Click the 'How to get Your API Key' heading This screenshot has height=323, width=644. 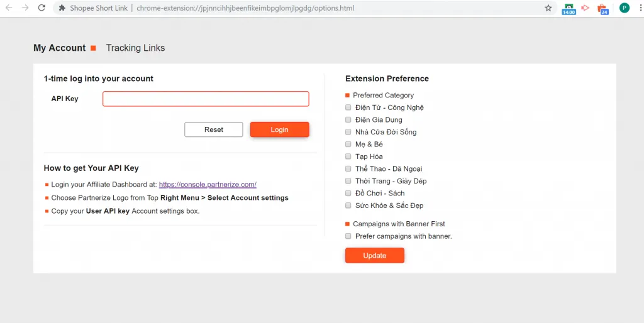pyautogui.click(x=91, y=168)
